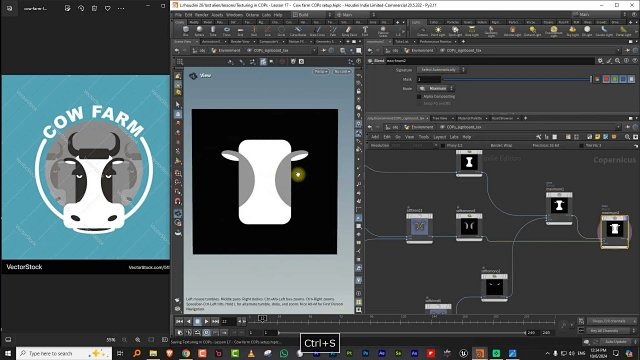
Task: Select the Spray Paint shelf tool
Action: coord(349,31)
